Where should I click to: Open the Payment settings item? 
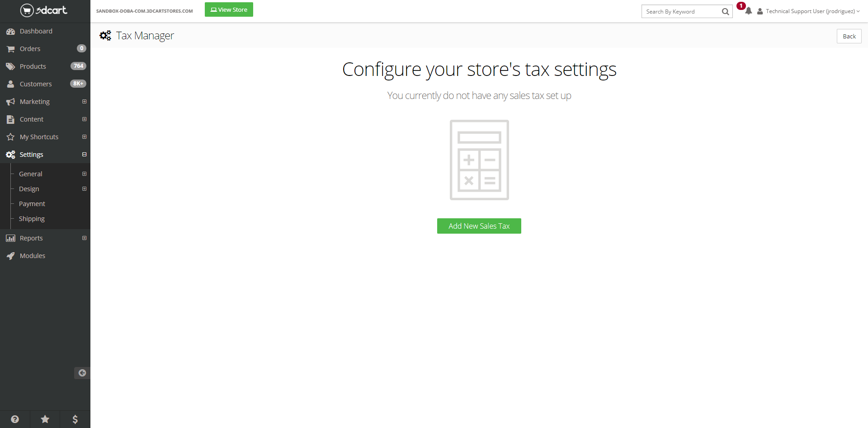[32, 204]
